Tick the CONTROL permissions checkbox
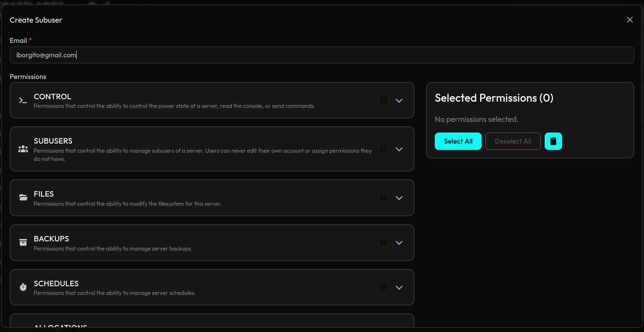 click(384, 100)
